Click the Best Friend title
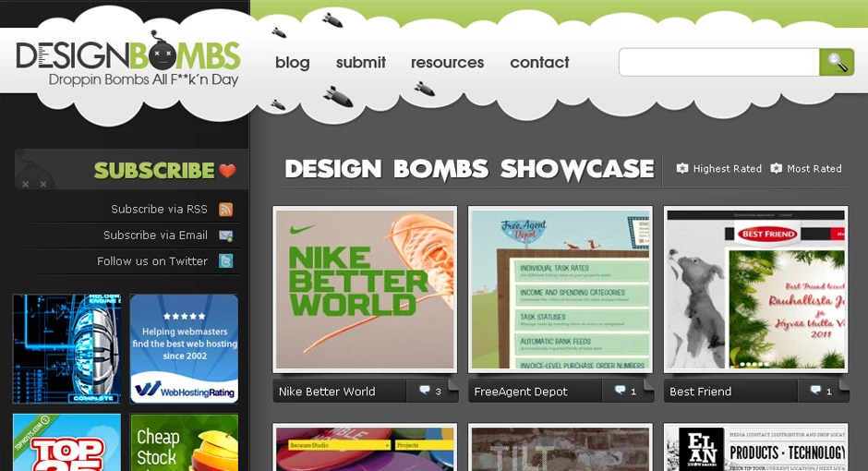The height and width of the screenshot is (471, 868). [700, 392]
